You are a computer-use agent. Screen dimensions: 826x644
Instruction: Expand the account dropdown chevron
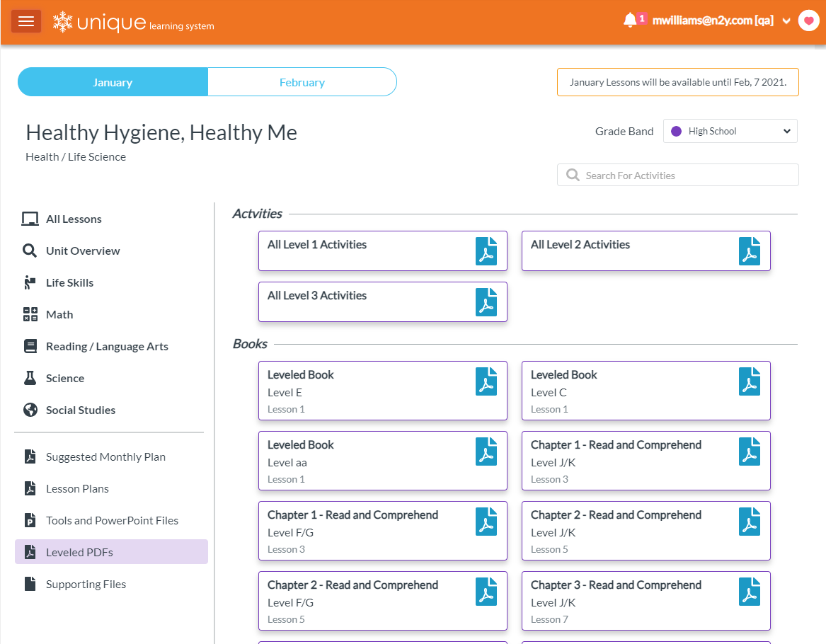pyautogui.click(x=786, y=21)
